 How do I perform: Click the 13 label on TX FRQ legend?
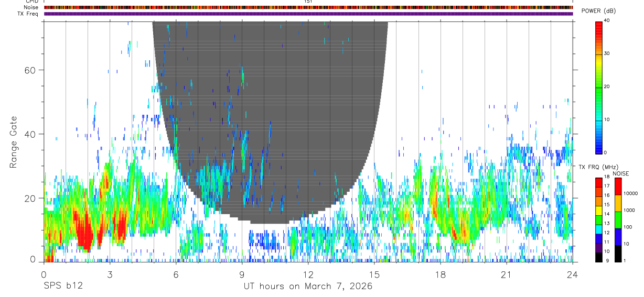coord(607,223)
